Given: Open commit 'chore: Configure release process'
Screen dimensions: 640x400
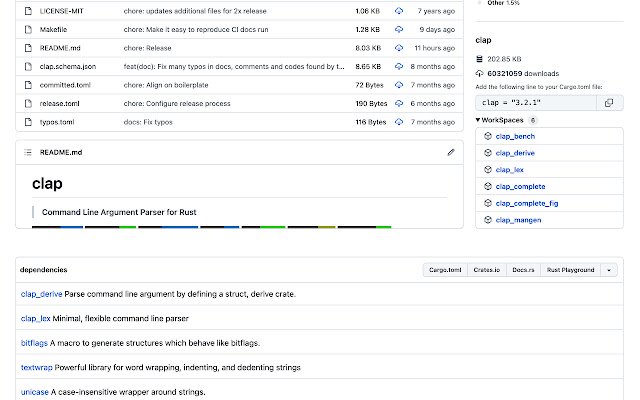Looking at the screenshot, I should point(177,103).
